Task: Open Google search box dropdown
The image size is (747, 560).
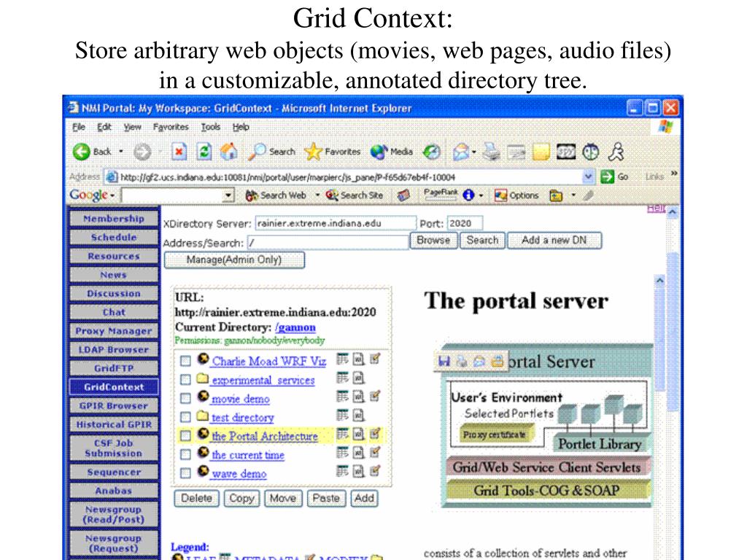Action: [228, 195]
